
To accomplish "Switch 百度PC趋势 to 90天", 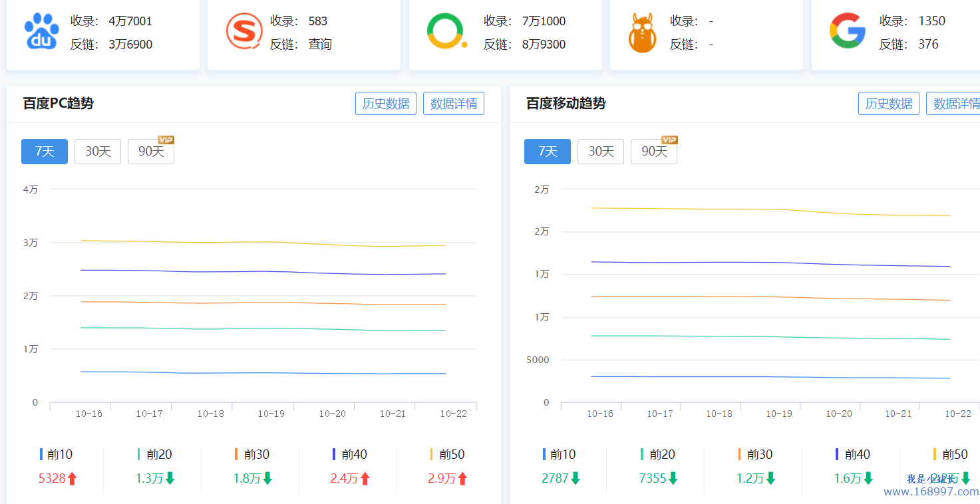I will tap(151, 152).
